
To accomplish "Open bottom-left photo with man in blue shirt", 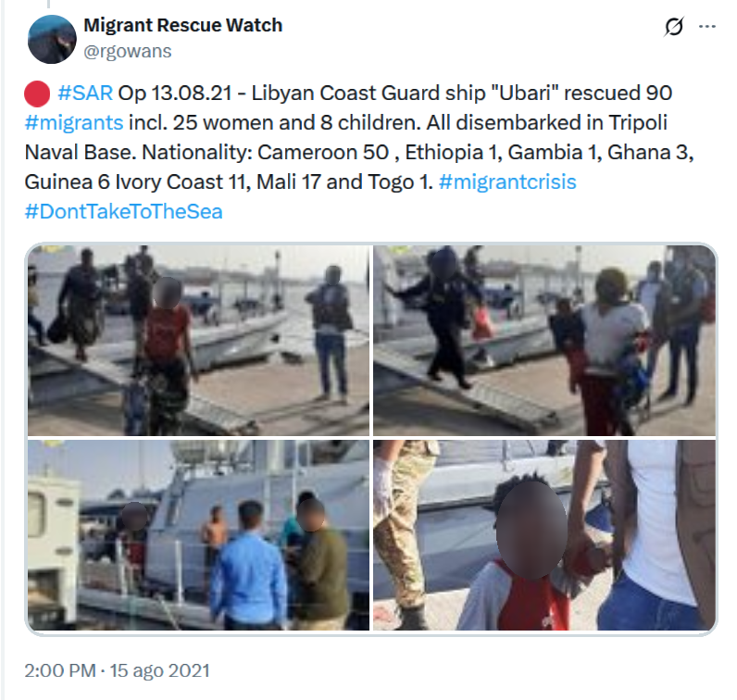I will click(198, 535).
